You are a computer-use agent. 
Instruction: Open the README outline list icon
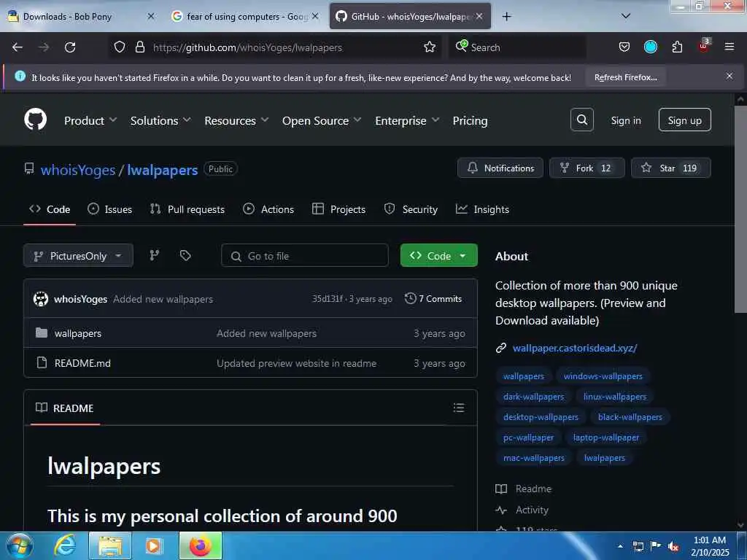[x=459, y=408]
